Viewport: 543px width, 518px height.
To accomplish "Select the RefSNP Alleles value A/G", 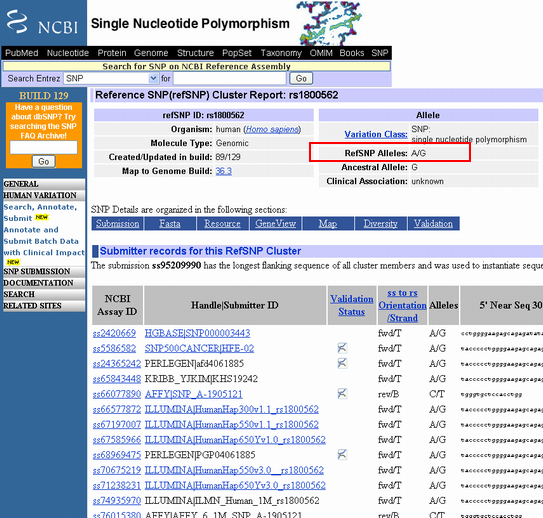I will [418, 153].
